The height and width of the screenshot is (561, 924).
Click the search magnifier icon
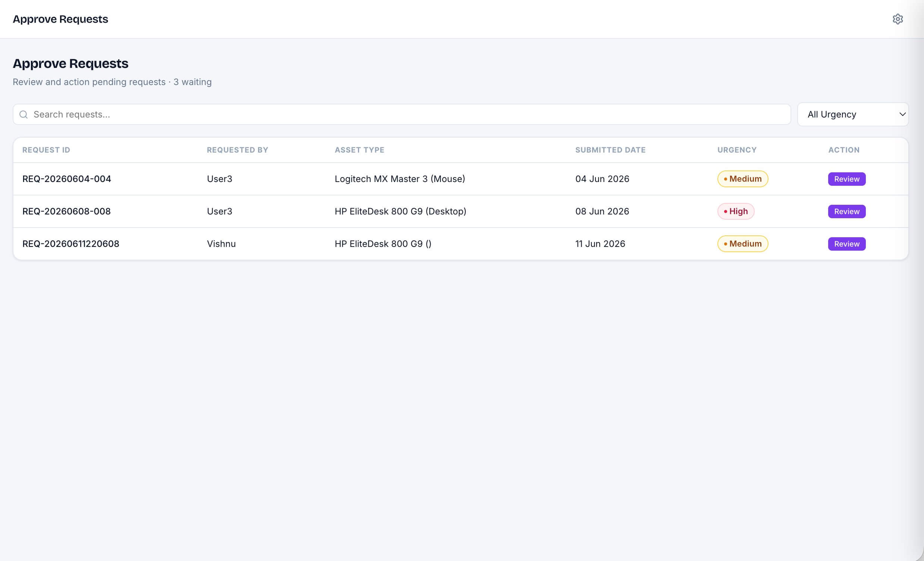[23, 115]
